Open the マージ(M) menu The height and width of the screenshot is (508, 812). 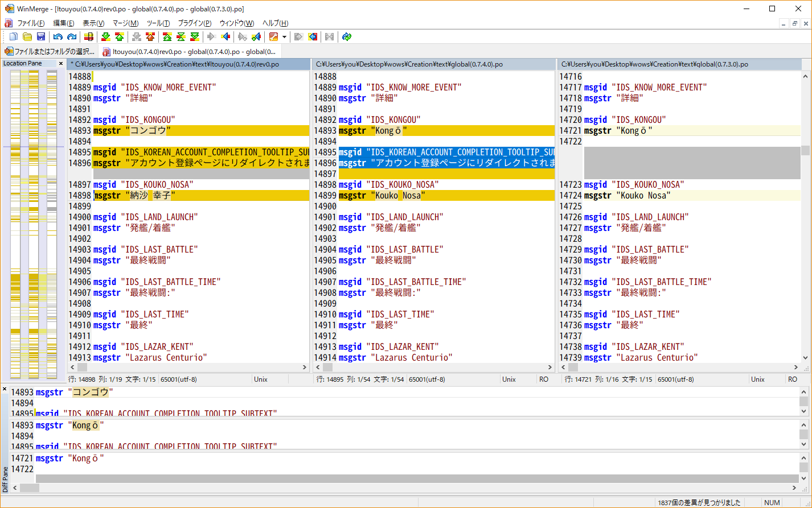pyautogui.click(x=125, y=23)
